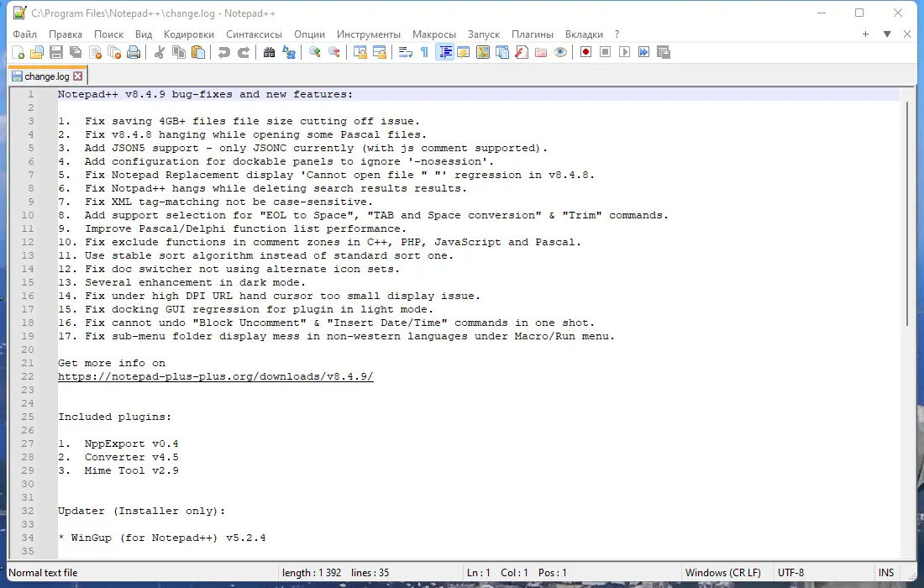Open the Function List icon

click(x=522, y=52)
